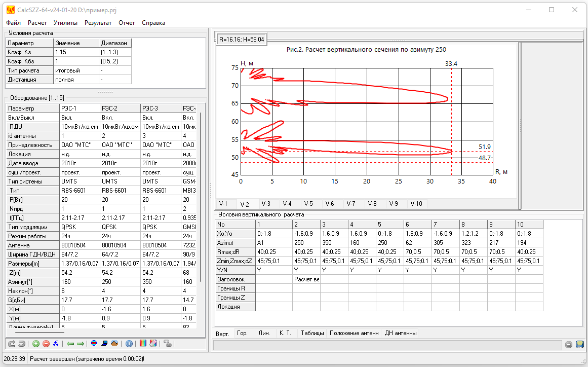Click the brown terrain profile icon

point(114,344)
